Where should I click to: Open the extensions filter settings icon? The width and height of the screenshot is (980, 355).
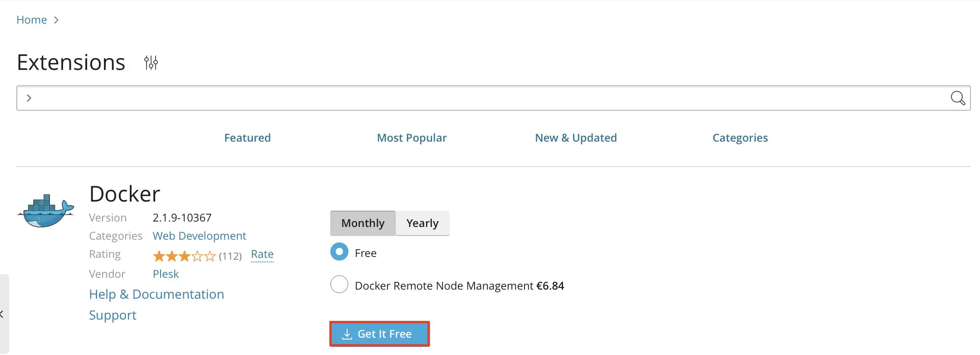coord(151,62)
